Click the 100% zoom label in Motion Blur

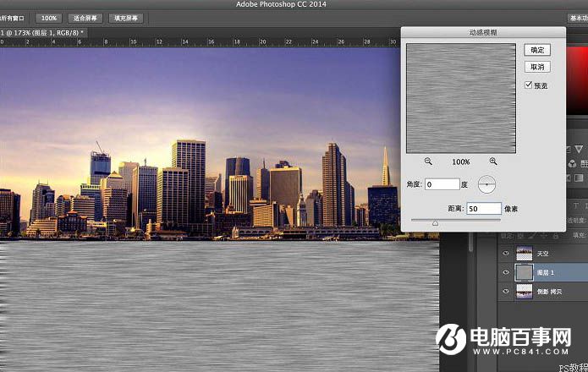pyautogui.click(x=461, y=161)
